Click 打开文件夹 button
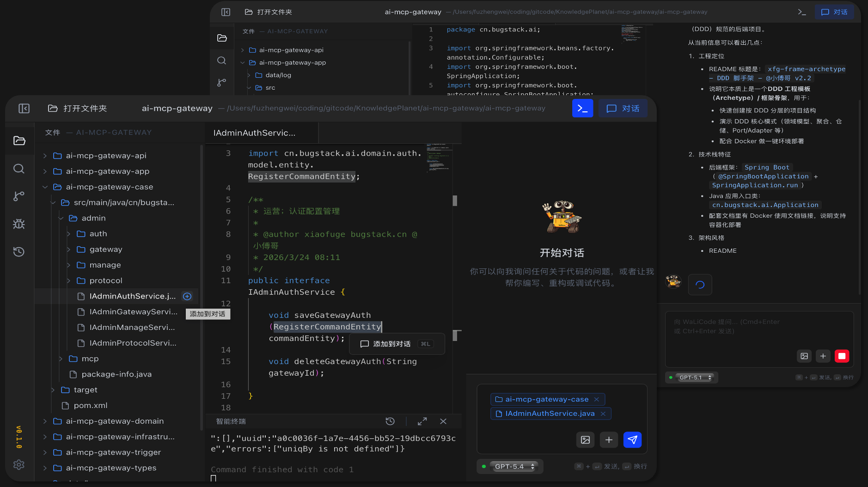 pyautogui.click(x=78, y=109)
